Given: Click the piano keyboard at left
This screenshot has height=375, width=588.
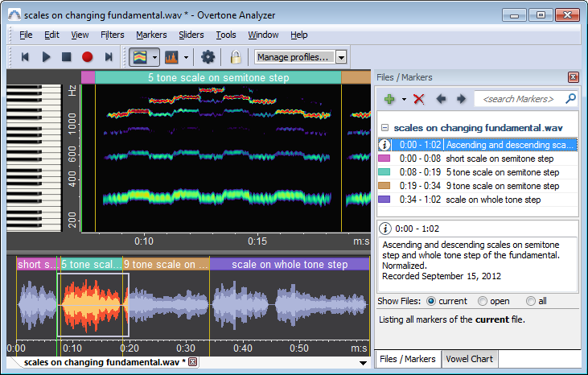Looking at the screenshot, I should point(34,158).
